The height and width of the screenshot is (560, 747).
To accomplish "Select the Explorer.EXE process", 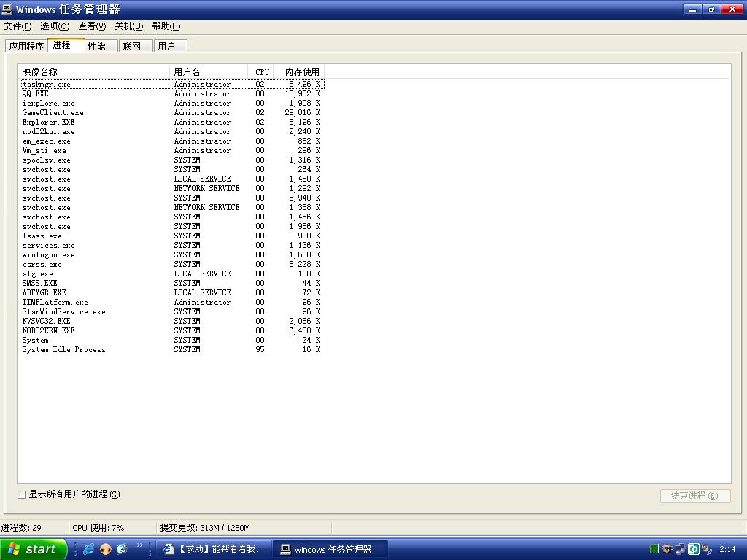I will click(x=172, y=122).
